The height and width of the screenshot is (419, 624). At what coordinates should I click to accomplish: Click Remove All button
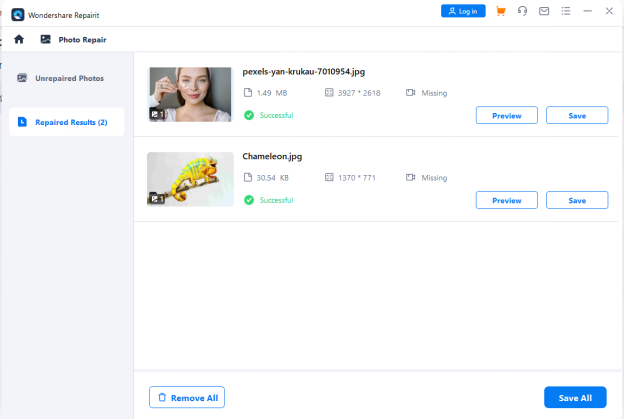point(187,398)
